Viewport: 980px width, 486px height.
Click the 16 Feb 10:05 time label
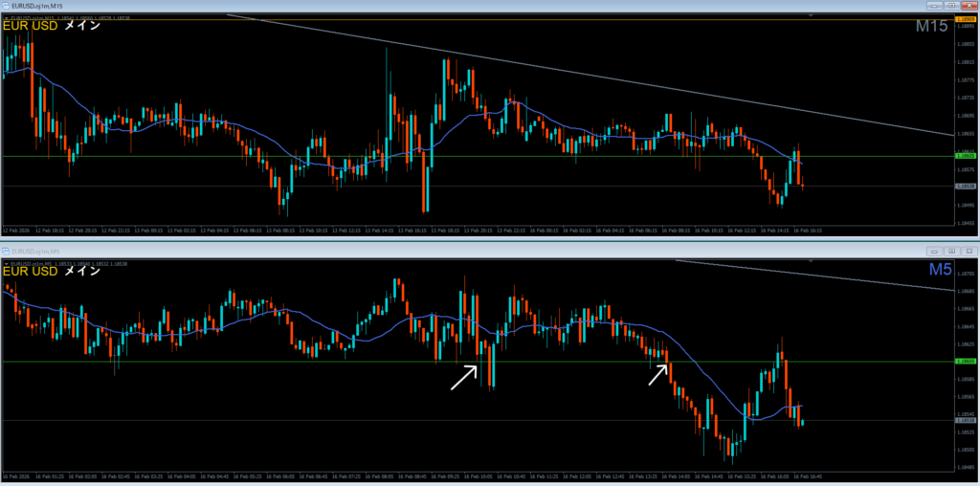click(479, 476)
